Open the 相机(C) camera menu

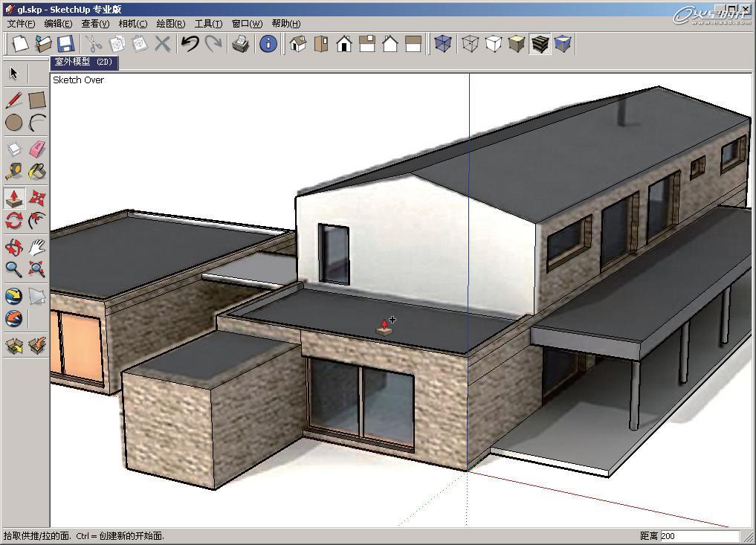[132, 24]
